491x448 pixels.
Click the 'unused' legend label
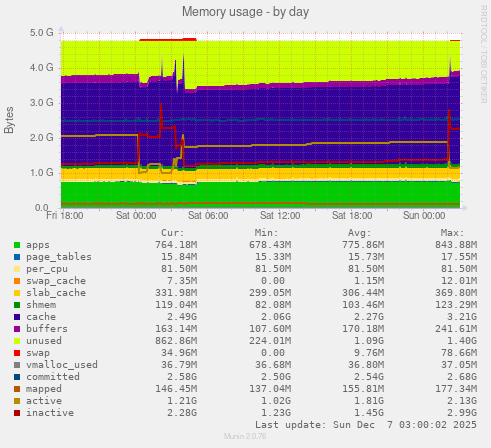coord(44,341)
